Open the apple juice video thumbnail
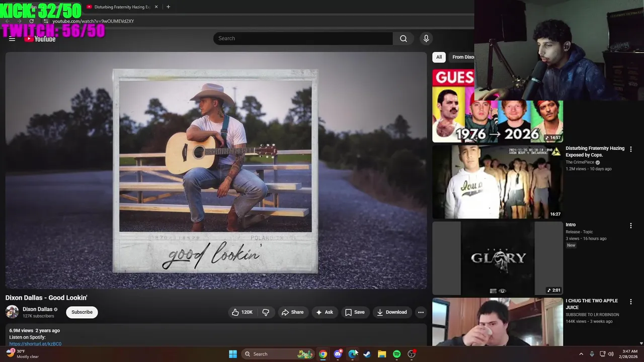Viewport: 644px width, 362px height. pos(498,322)
